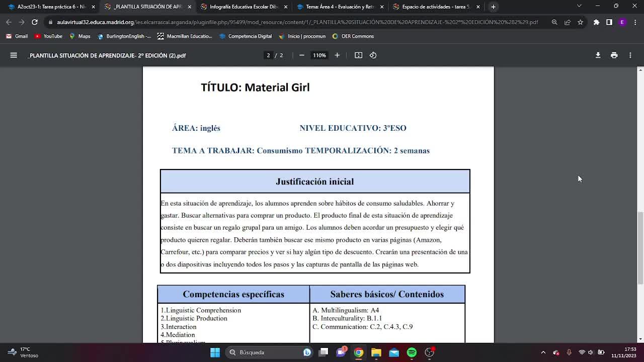Open Macmillan Education bookmark
Viewport: 644px width, 362px height.
[x=185, y=36]
